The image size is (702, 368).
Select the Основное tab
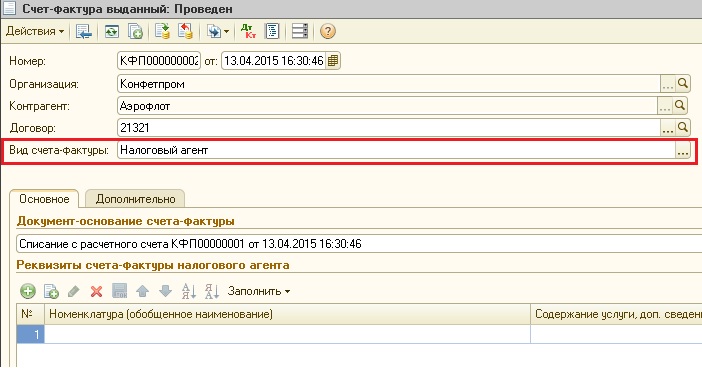44,199
